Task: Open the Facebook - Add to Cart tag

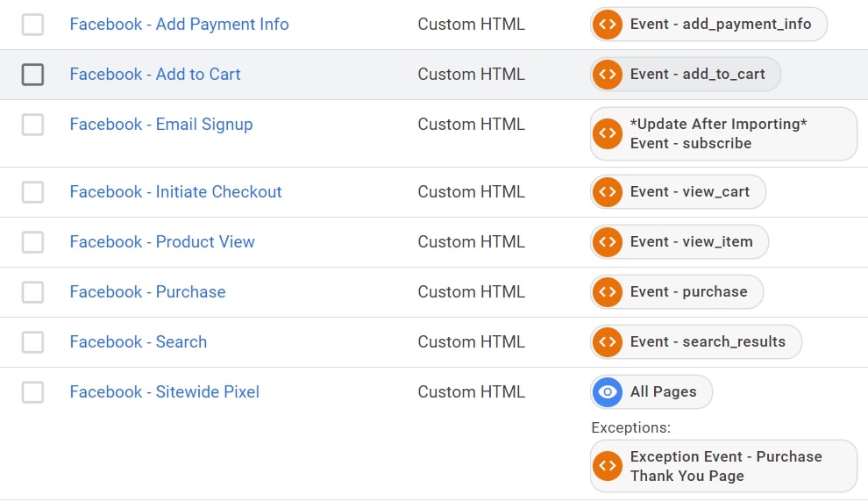Action: pos(155,75)
